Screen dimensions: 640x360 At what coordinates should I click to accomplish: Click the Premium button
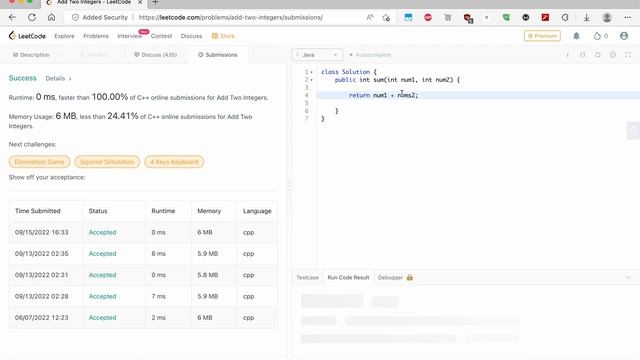point(542,36)
